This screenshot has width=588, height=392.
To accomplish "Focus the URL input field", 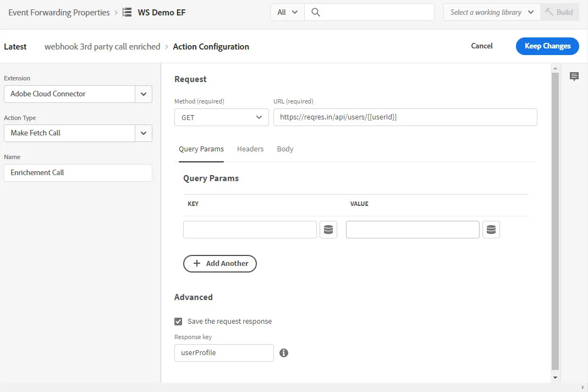I will [x=405, y=117].
